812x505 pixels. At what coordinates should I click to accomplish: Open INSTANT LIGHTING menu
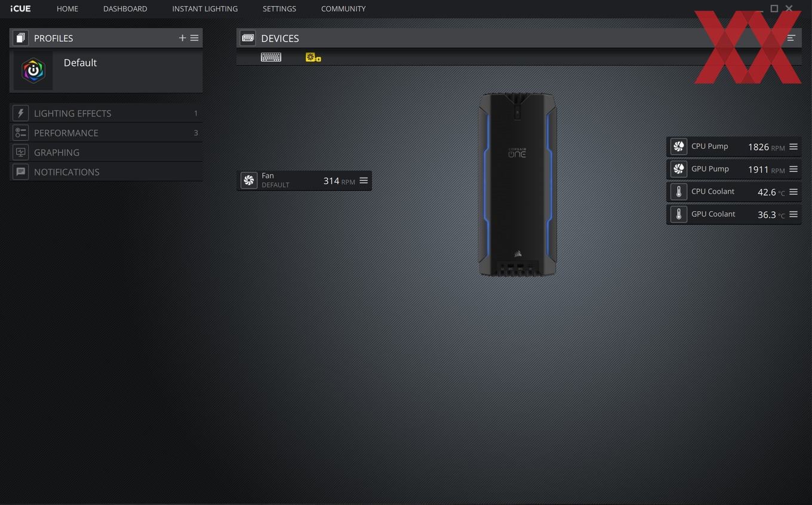coord(205,9)
